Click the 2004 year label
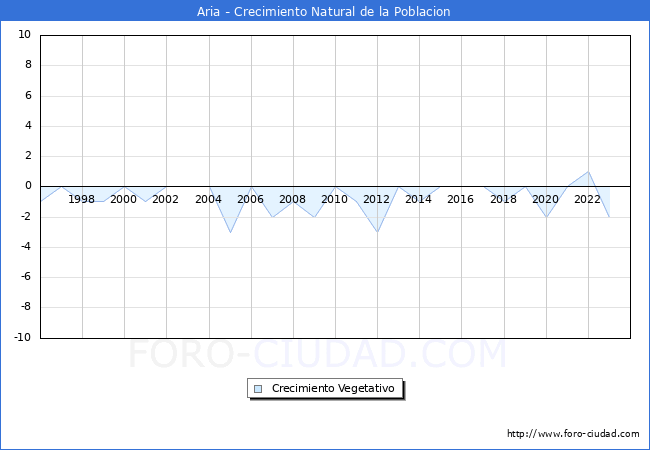 pyautogui.click(x=208, y=199)
